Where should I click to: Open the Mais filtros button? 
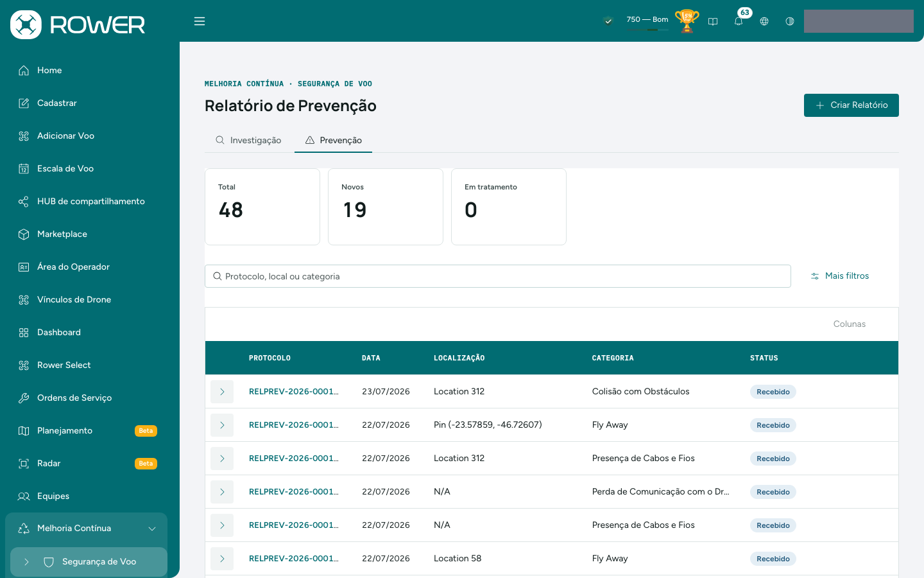click(x=840, y=276)
